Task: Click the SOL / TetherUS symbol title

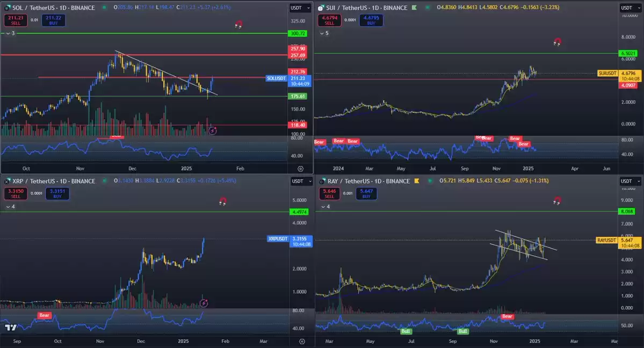Action: [x=53, y=8]
